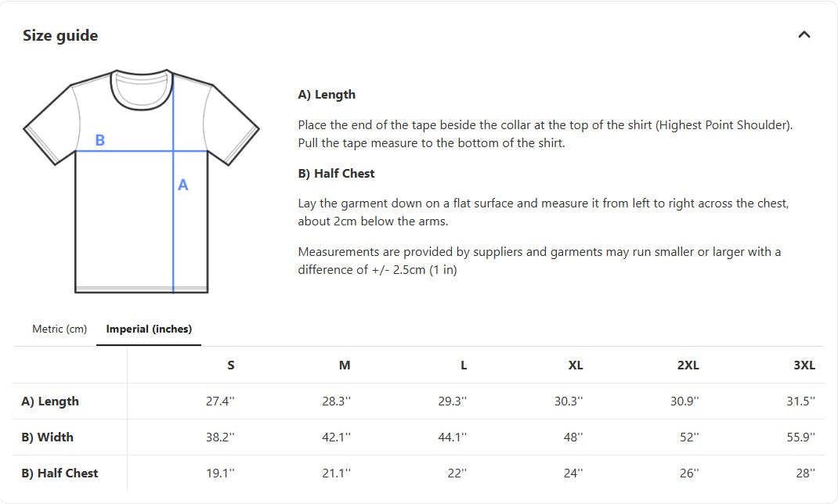
Task: Click the Size guide heading
Action: coord(60,35)
